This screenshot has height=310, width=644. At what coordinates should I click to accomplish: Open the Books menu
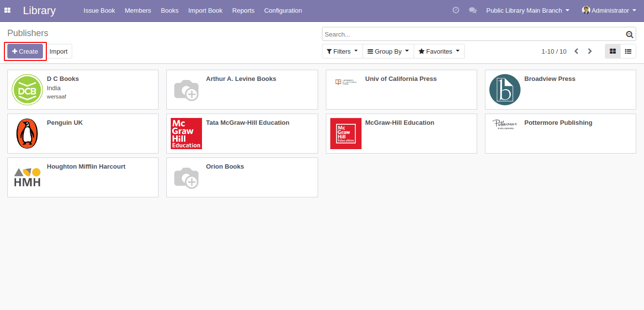click(170, 10)
